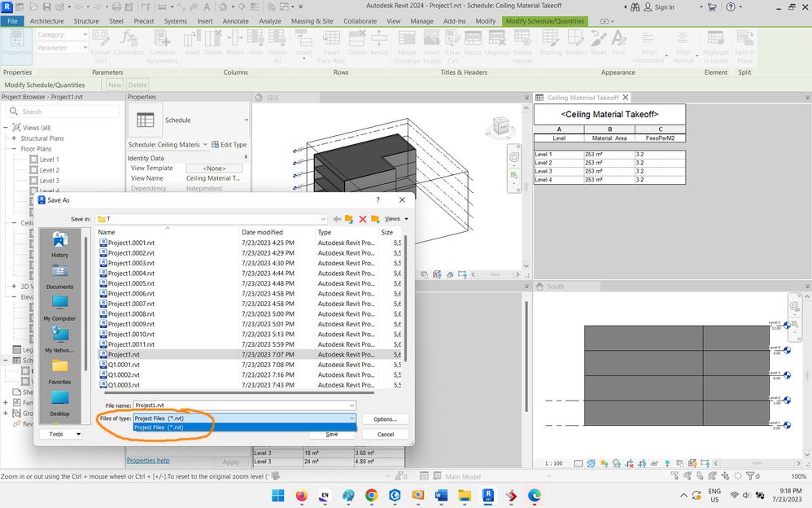Open the Documents location in the places bar

click(60, 275)
